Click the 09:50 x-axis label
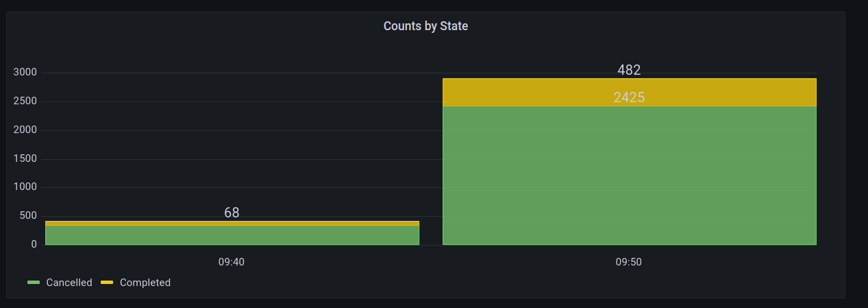 coord(629,262)
